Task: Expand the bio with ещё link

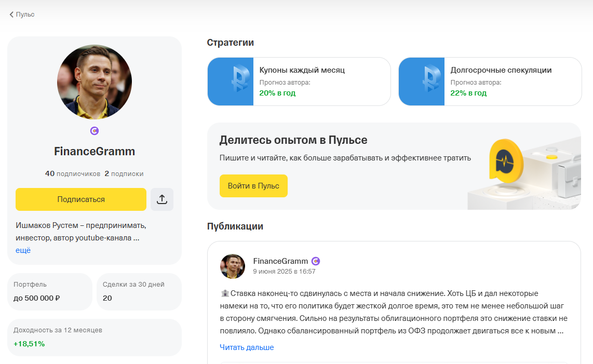Action: [23, 250]
